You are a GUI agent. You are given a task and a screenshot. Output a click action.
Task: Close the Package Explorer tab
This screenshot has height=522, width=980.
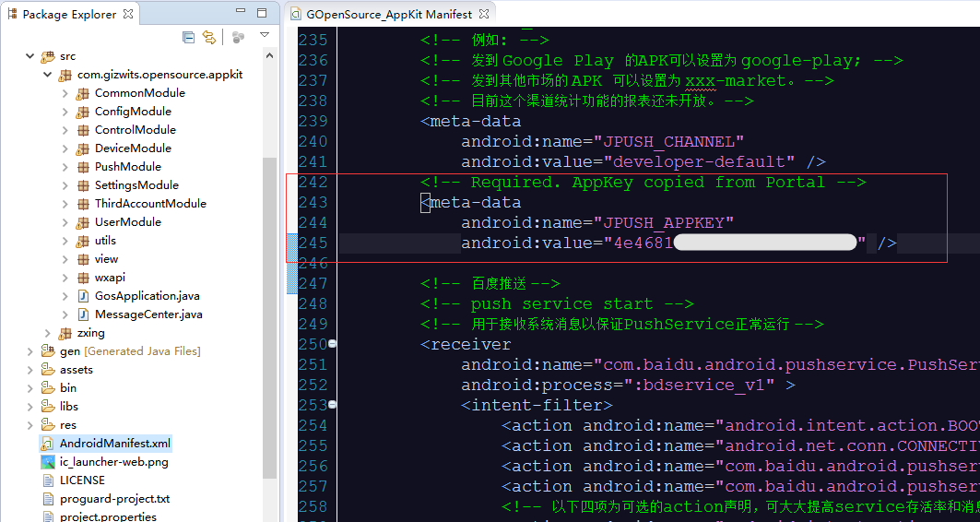pyautogui.click(x=128, y=14)
